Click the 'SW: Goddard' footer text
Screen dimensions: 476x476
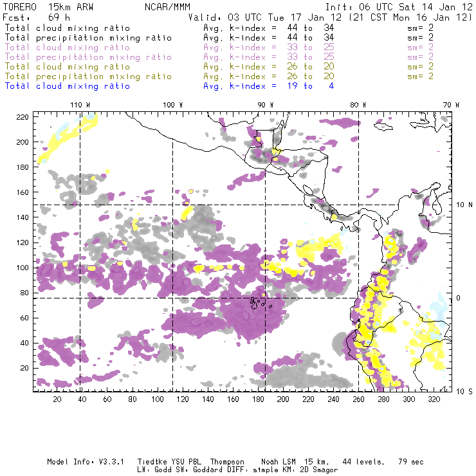point(201,470)
